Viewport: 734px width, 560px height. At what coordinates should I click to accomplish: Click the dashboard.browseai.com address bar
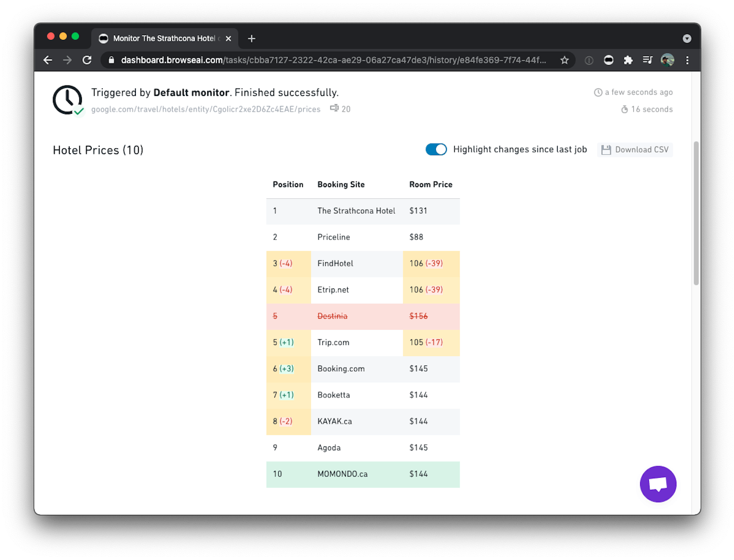click(333, 60)
